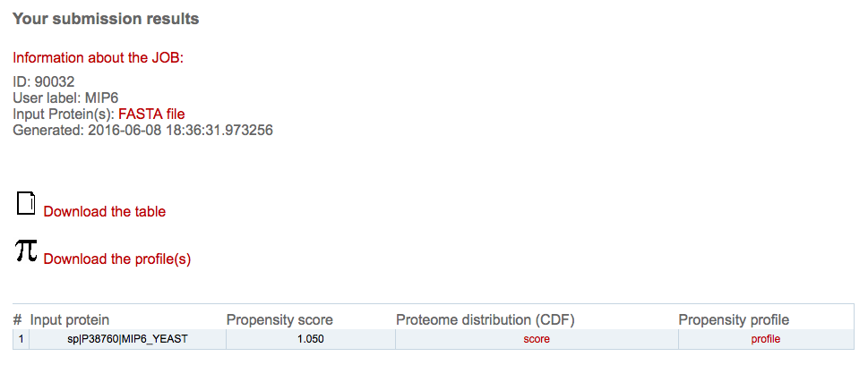Viewport: 868px width, 365px height.
Task: Select row number 1 cell
Action: (21, 339)
